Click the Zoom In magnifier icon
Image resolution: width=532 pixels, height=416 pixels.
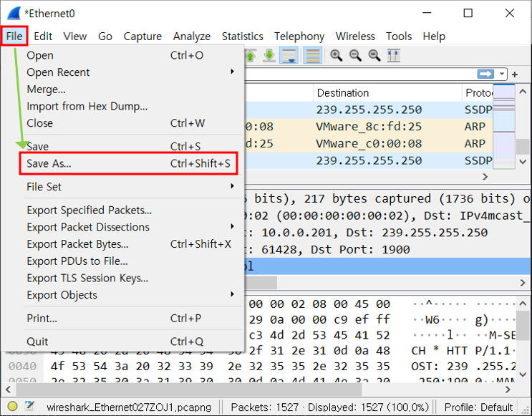point(337,55)
